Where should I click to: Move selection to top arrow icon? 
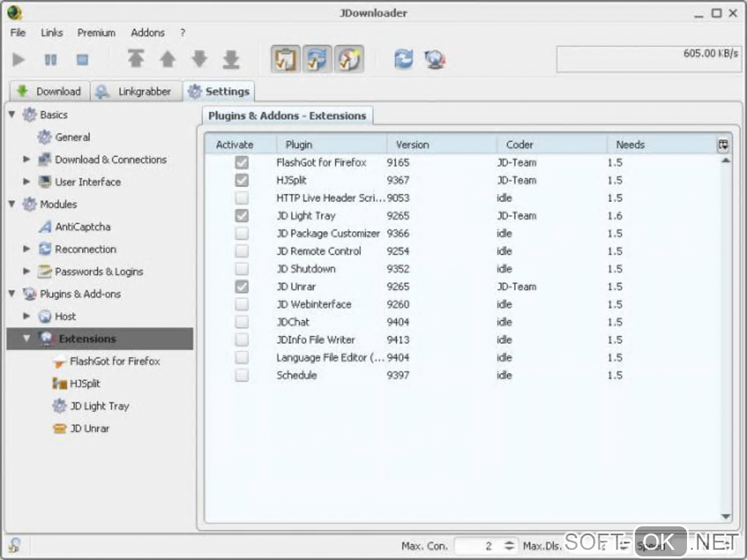(x=135, y=59)
